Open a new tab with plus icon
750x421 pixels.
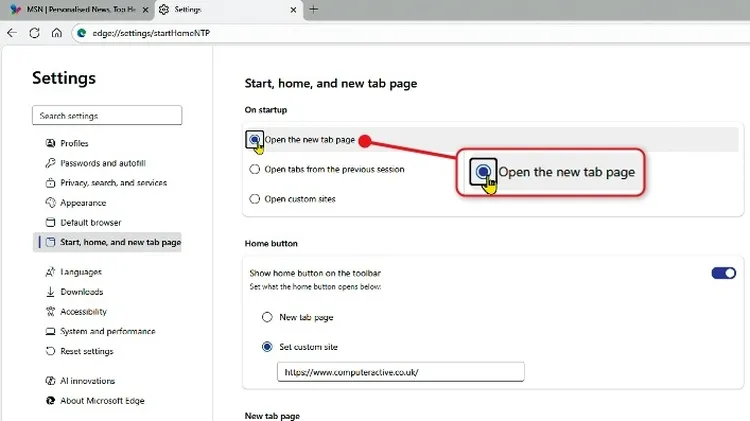pyautogui.click(x=314, y=9)
